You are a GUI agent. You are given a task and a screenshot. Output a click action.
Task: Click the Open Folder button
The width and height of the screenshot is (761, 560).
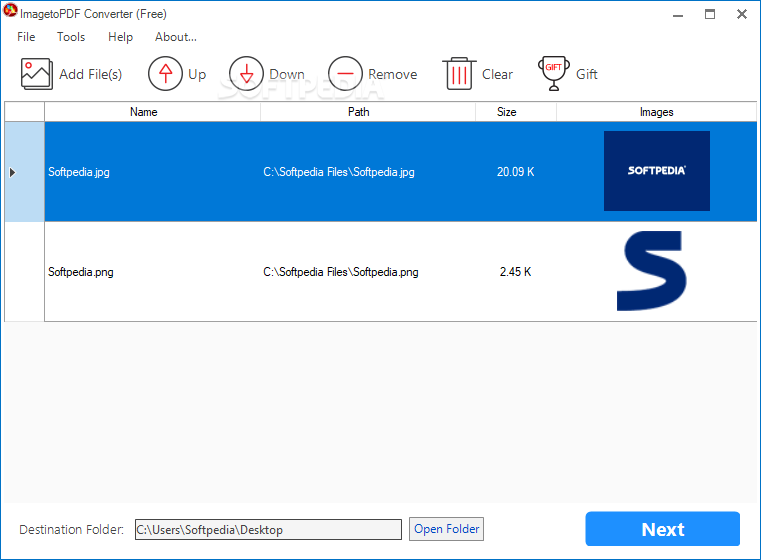447,529
